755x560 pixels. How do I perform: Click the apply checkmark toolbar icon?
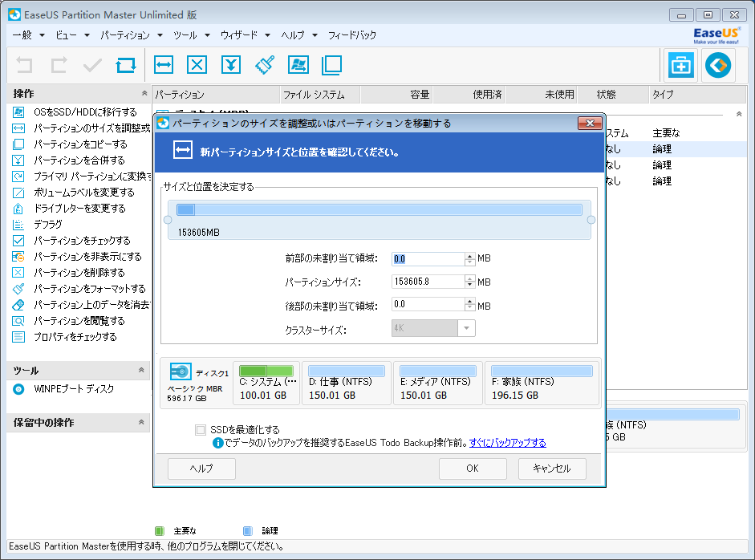click(x=92, y=65)
